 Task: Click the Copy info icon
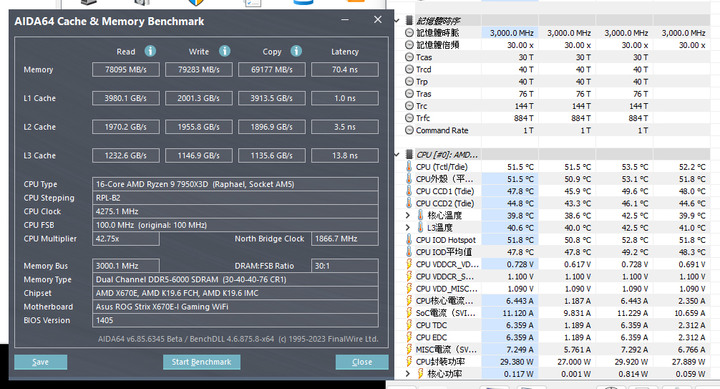tap(296, 51)
